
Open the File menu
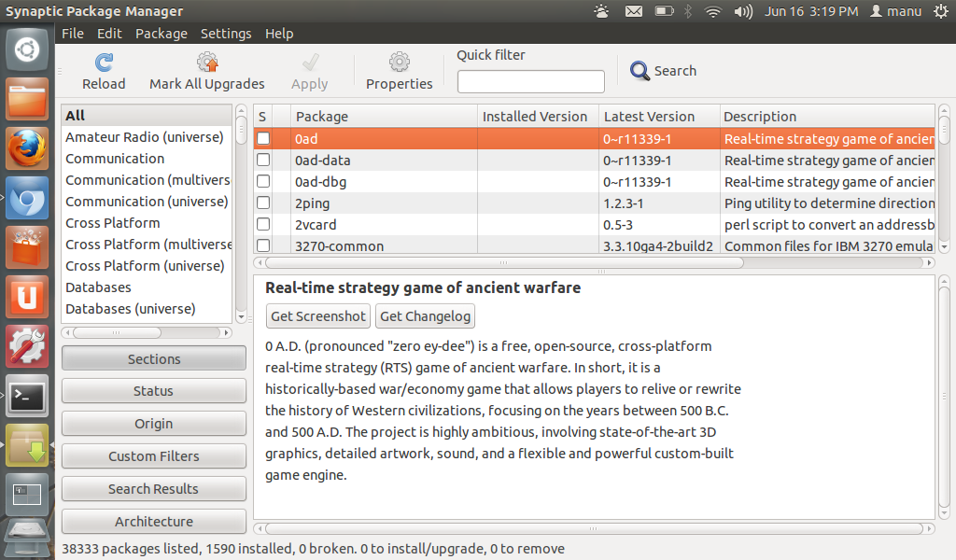point(73,34)
